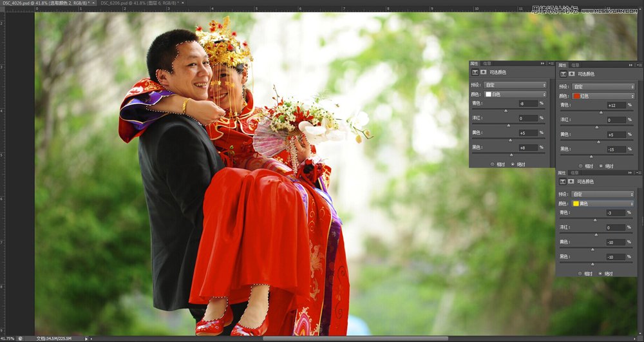Close the DSC_6206.psd document tab
This screenshot has height=342, width=644.
click(x=184, y=3)
